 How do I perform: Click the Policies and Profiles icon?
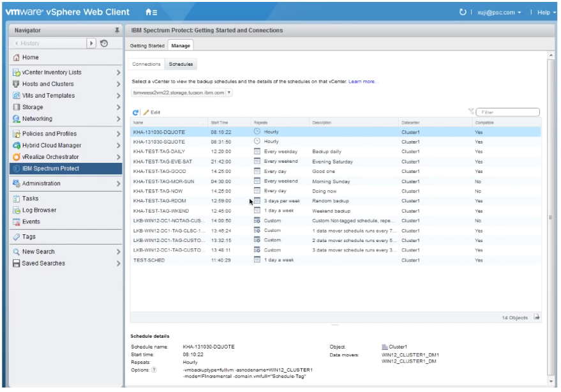tap(16, 134)
